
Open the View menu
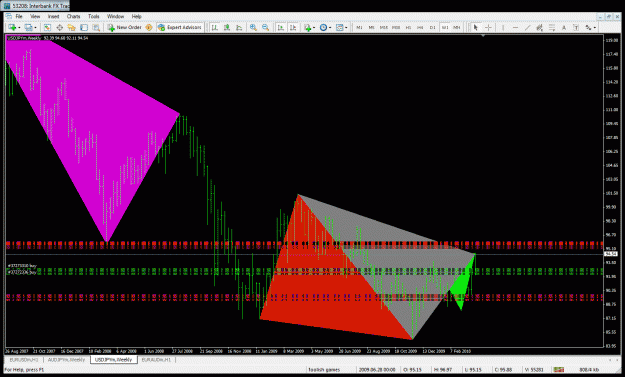pos(35,16)
